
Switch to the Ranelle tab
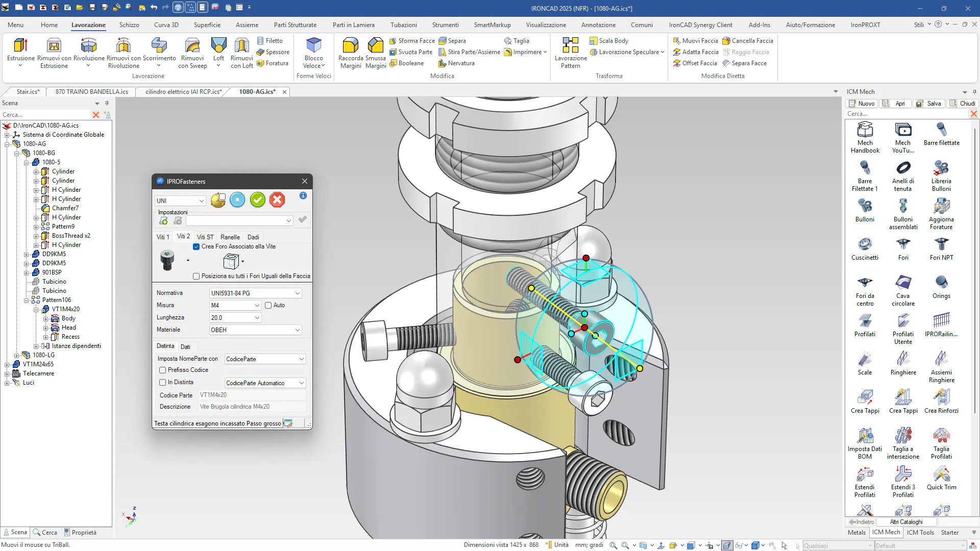230,237
